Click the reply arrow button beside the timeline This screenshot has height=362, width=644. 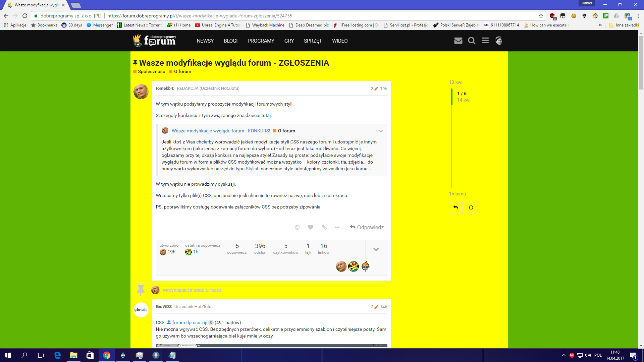455,207
